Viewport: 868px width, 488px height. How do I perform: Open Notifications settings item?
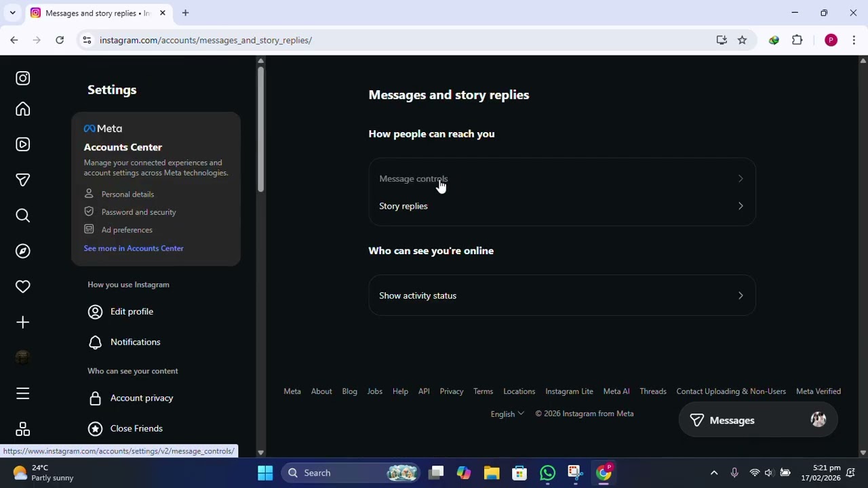[156, 342]
